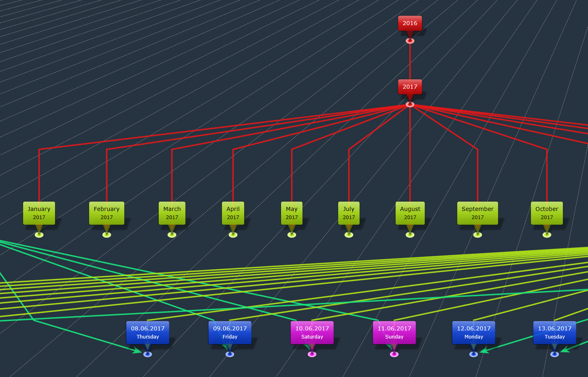
Task: Click the red anchor dot under 2016
Action: tap(410, 41)
